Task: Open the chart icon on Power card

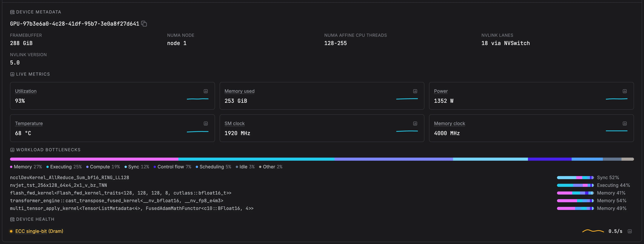Action: pyautogui.click(x=625, y=91)
